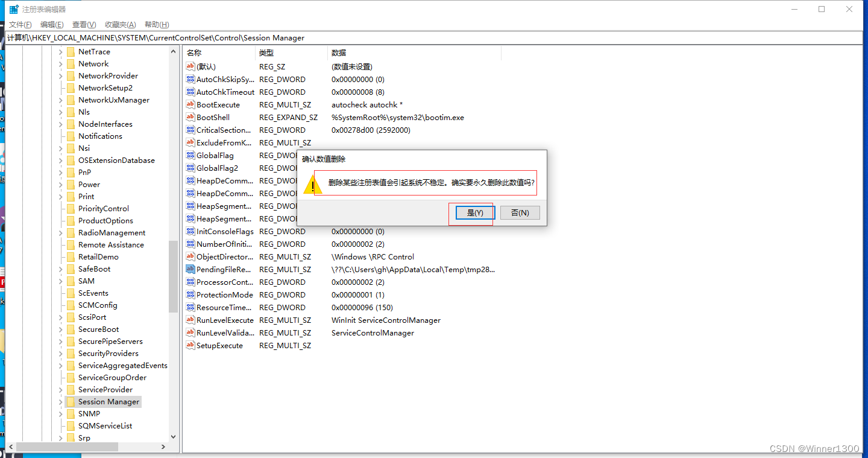Expand the SNMP key arrow

61,414
